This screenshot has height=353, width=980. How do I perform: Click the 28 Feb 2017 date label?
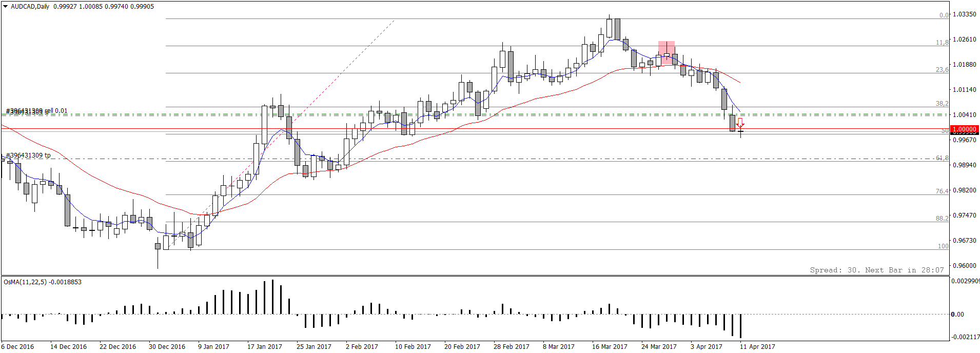pyautogui.click(x=511, y=347)
